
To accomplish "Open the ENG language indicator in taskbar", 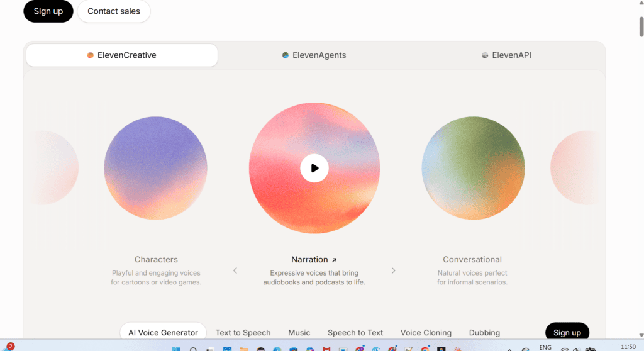I will (x=545, y=348).
